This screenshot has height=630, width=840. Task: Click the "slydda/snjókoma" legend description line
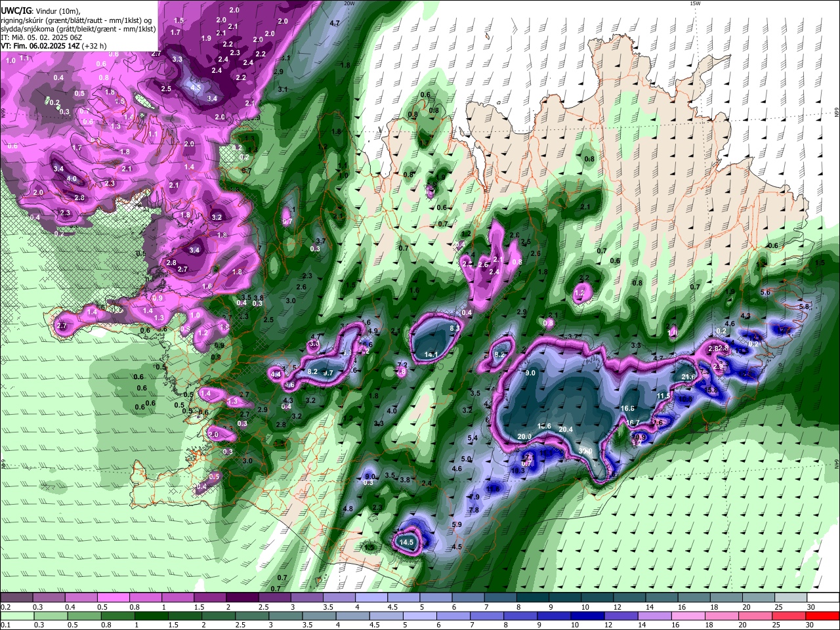coord(78,29)
